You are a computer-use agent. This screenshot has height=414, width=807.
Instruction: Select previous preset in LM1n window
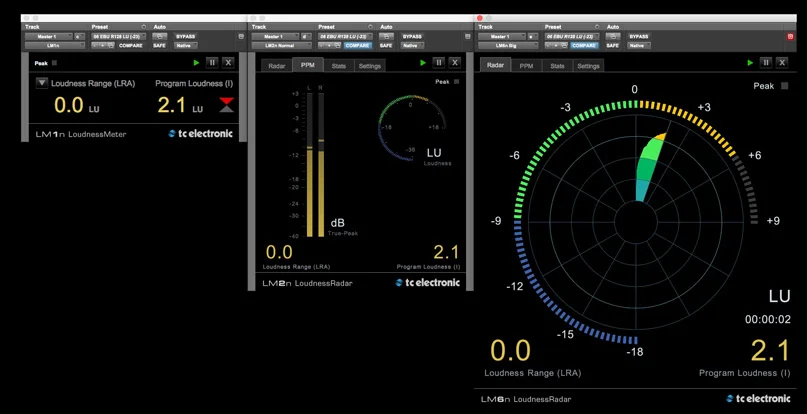pos(95,45)
